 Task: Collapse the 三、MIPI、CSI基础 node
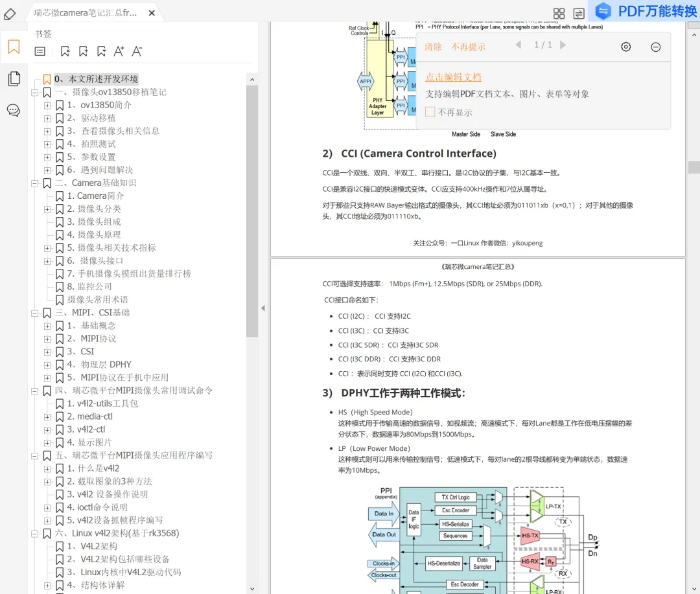34,313
